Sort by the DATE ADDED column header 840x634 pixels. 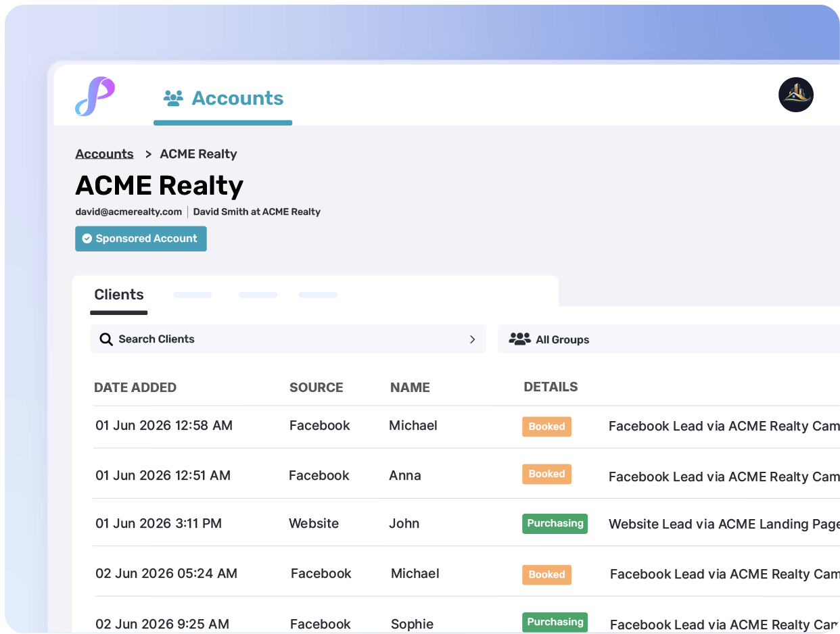tap(135, 387)
